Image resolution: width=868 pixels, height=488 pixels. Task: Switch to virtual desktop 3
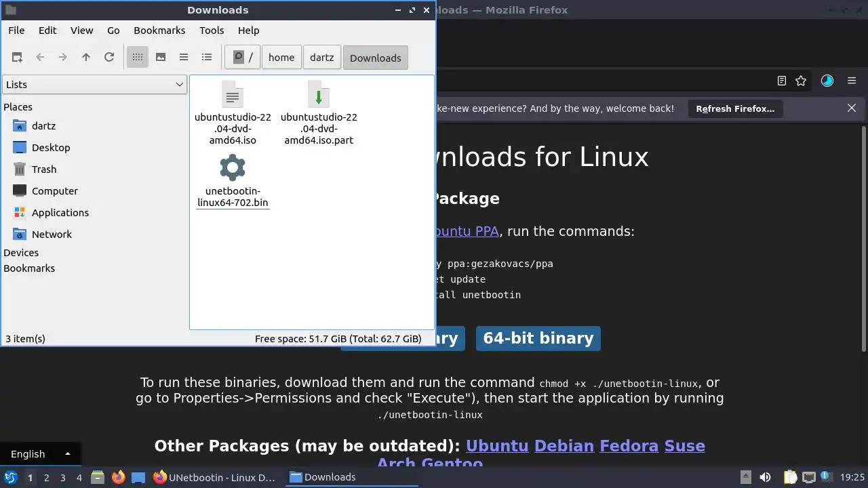coord(62,478)
